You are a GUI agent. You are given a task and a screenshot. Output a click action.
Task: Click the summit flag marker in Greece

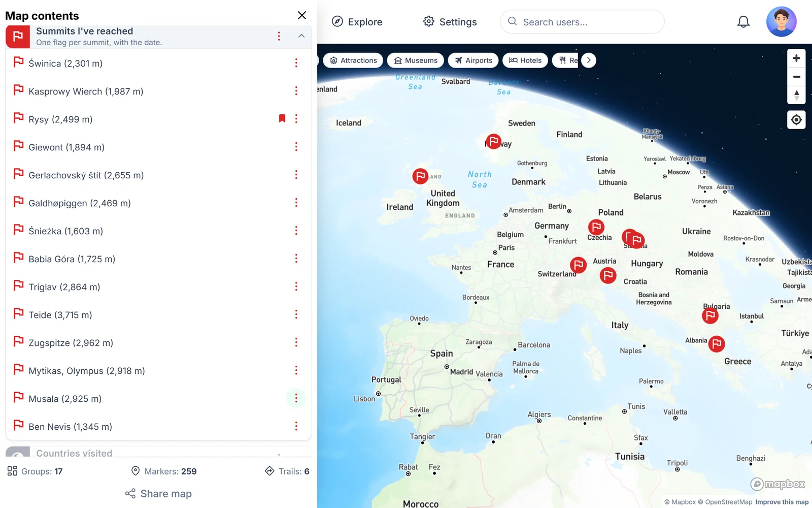click(717, 344)
